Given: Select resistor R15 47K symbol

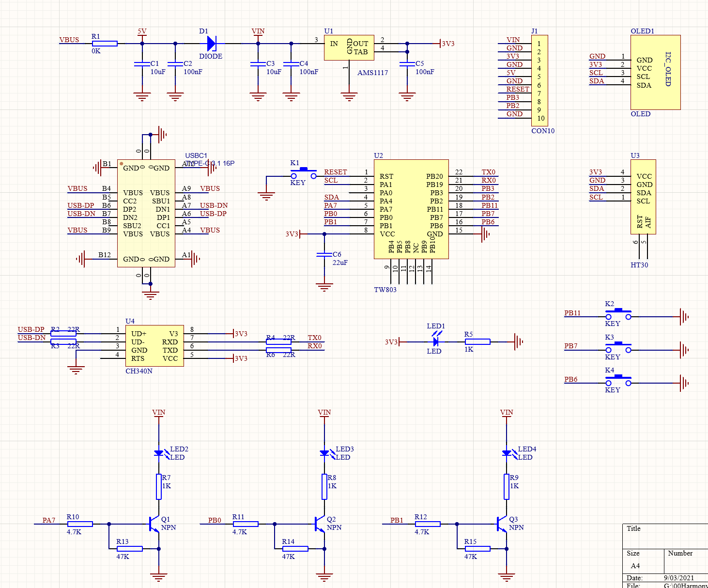Looking at the screenshot, I should pyautogui.click(x=477, y=549).
